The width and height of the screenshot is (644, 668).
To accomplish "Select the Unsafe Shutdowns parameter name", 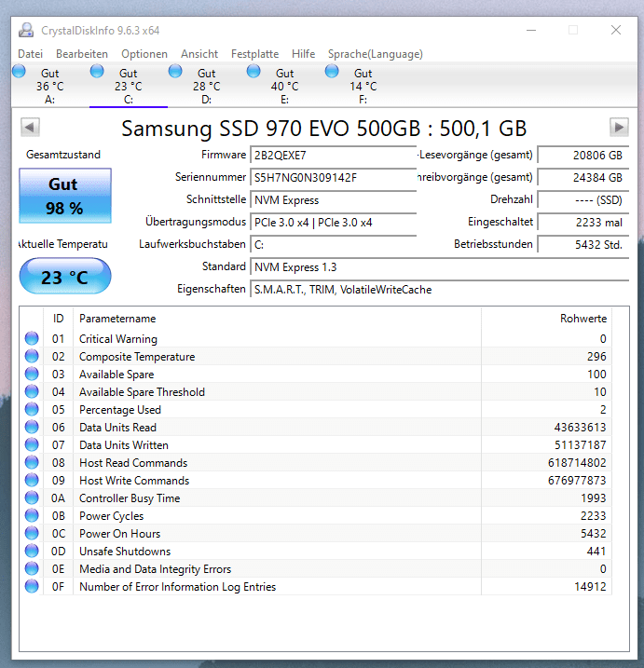I will (125, 552).
